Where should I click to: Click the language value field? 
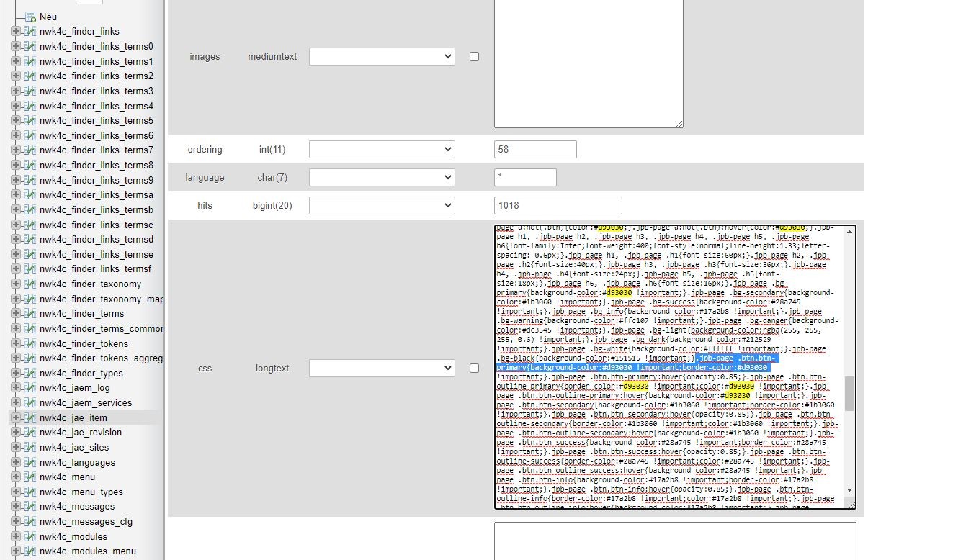[x=525, y=177]
